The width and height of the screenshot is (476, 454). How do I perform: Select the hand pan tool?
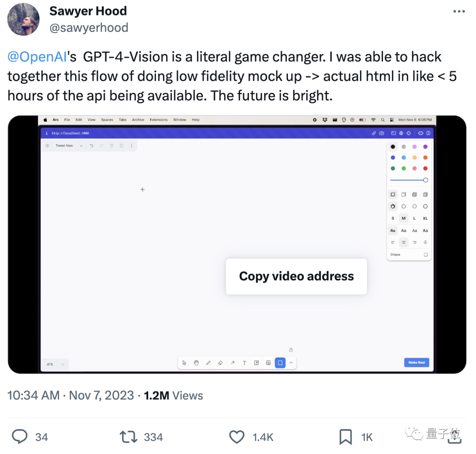[196, 363]
